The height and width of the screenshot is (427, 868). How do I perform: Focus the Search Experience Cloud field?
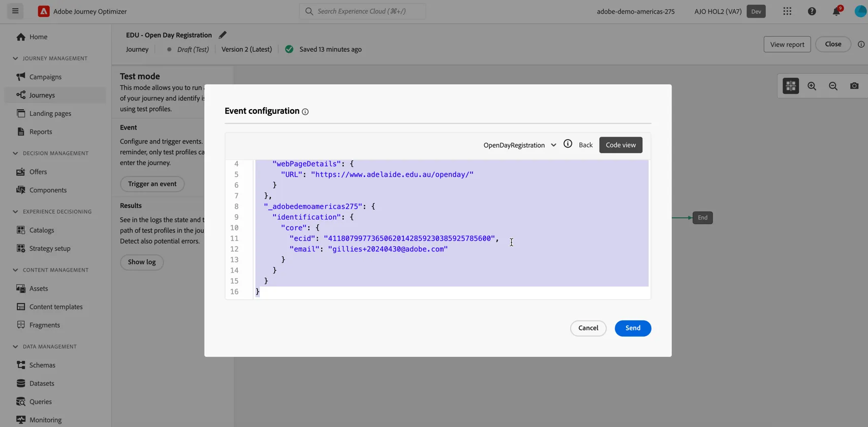pos(362,11)
